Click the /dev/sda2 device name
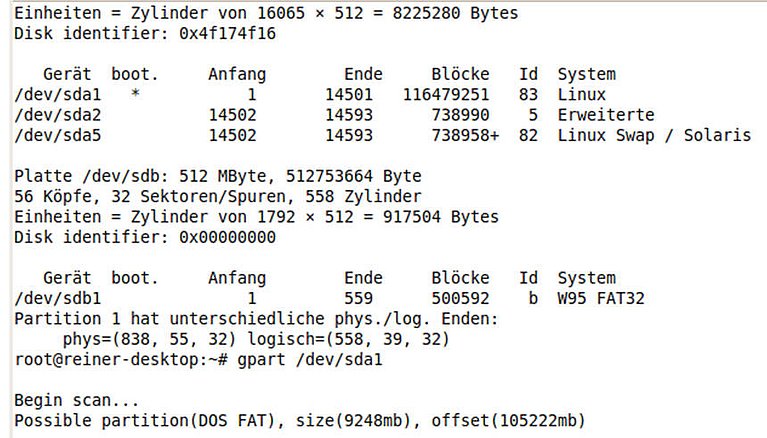The width and height of the screenshot is (767, 438). click(x=54, y=115)
